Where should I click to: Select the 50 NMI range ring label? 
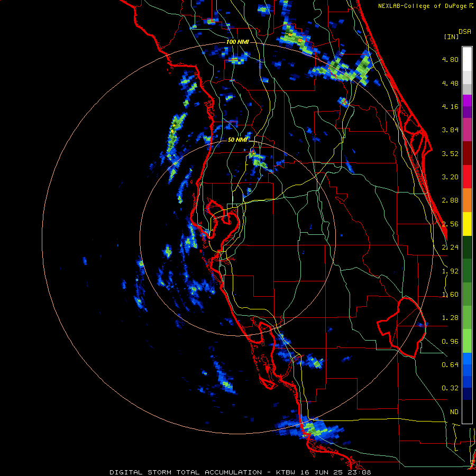click(x=237, y=140)
